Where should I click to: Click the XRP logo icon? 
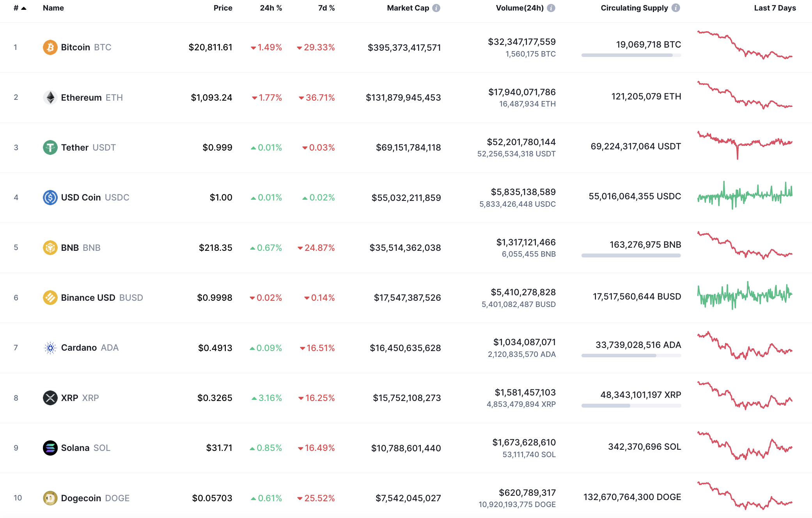click(50, 398)
